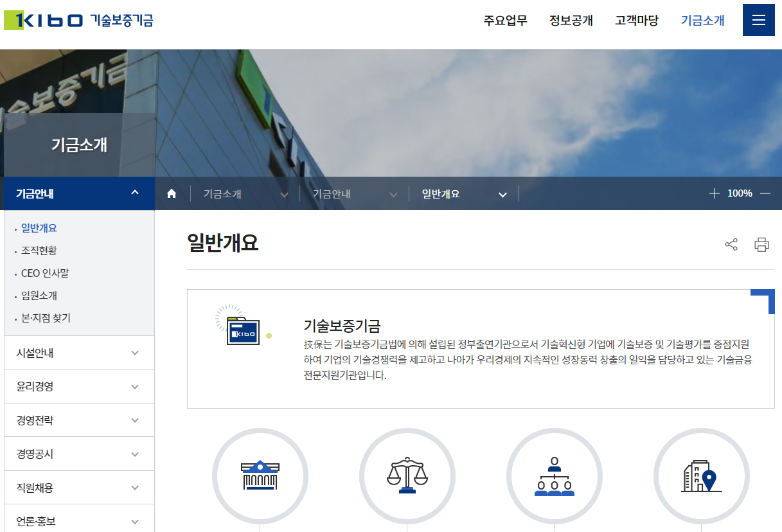
Task: Open the hamburger navigation menu
Action: pos(758,20)
